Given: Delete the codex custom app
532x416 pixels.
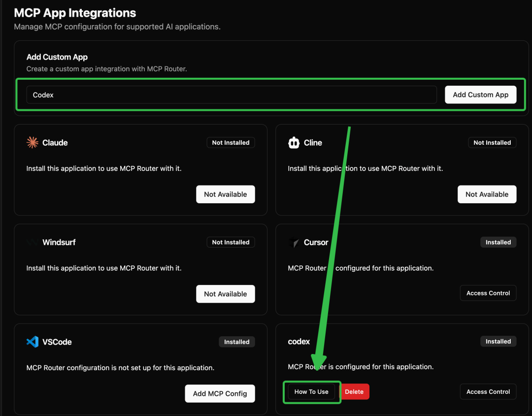Looking at the screenshot, I should point(354,392).
